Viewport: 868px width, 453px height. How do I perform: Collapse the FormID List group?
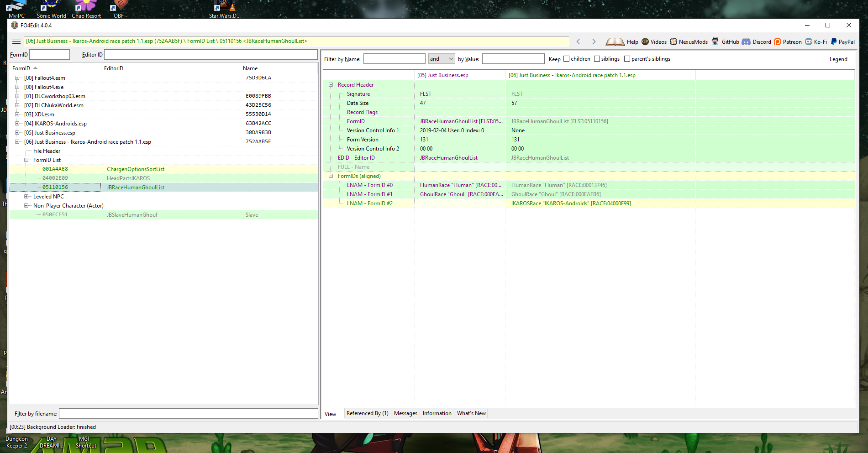[x=26, y=160]
